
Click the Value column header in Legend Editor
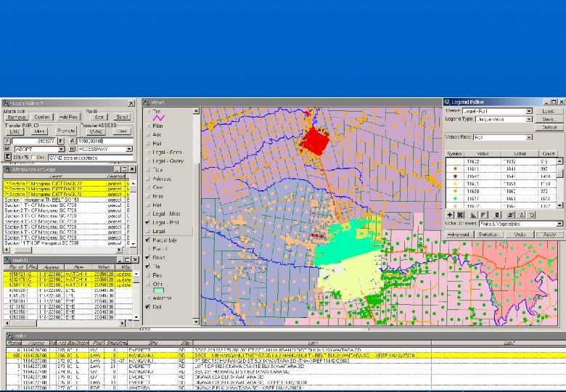(x=483, y=154)
